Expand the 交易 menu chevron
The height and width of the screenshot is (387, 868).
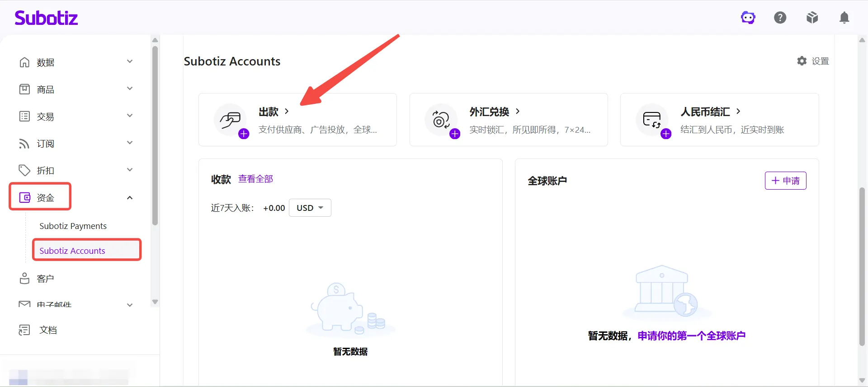coord(130,116)
